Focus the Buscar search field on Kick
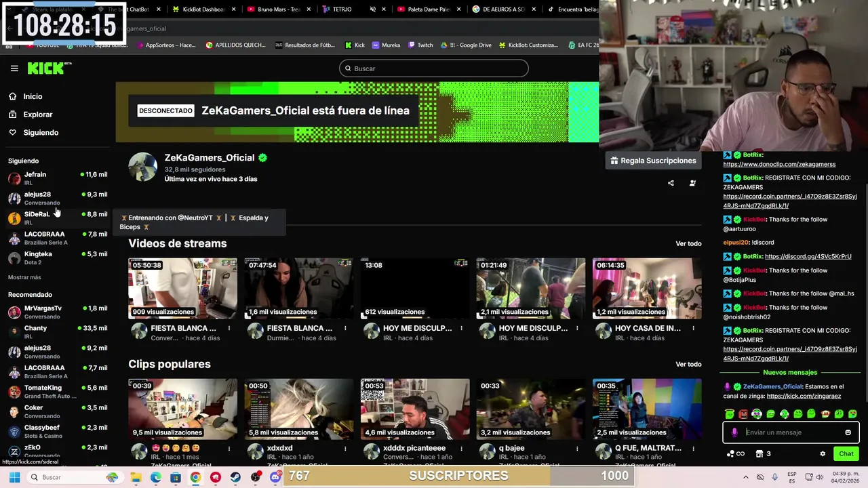The image size is (868, 488). point(434,68)
